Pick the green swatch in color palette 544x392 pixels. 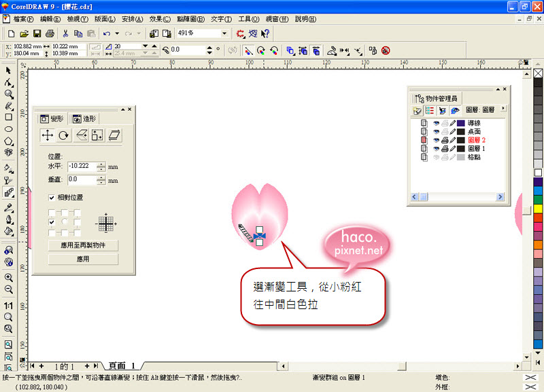(538, 200)
